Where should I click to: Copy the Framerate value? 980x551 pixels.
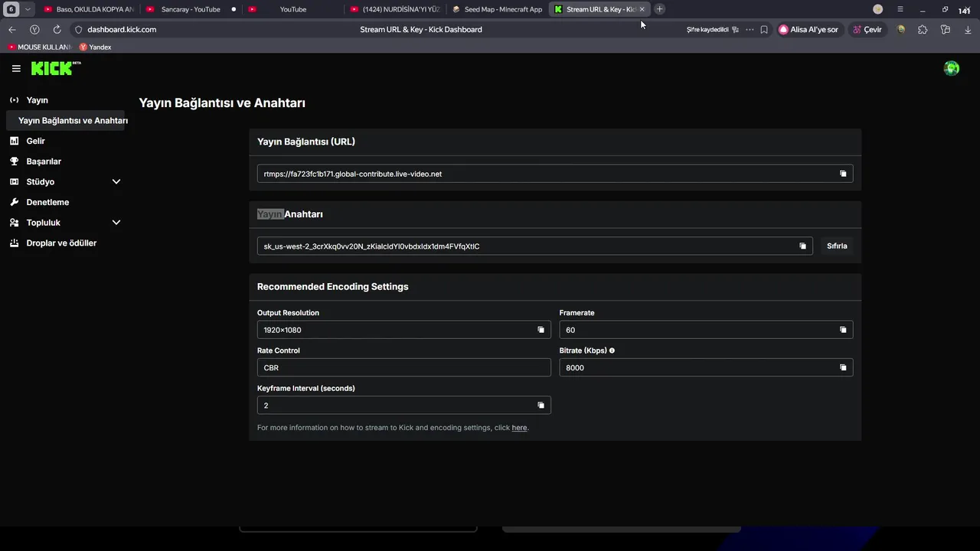click(x=843, y=330)
